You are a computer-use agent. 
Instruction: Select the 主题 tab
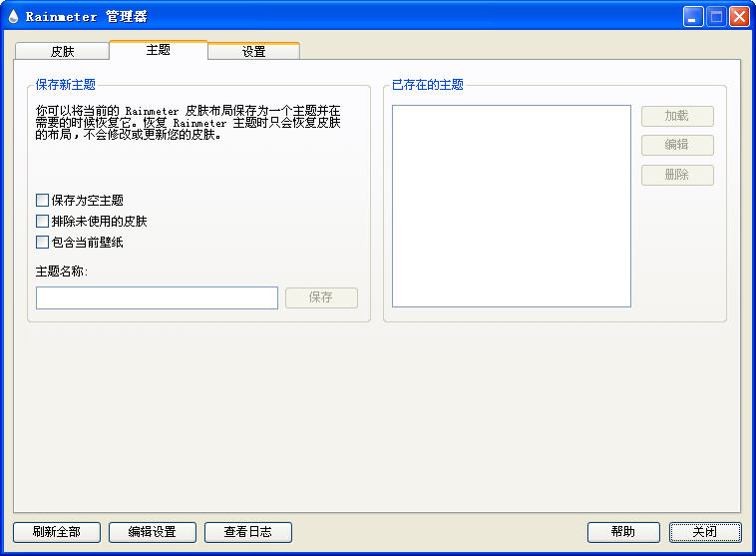(158, 50)
